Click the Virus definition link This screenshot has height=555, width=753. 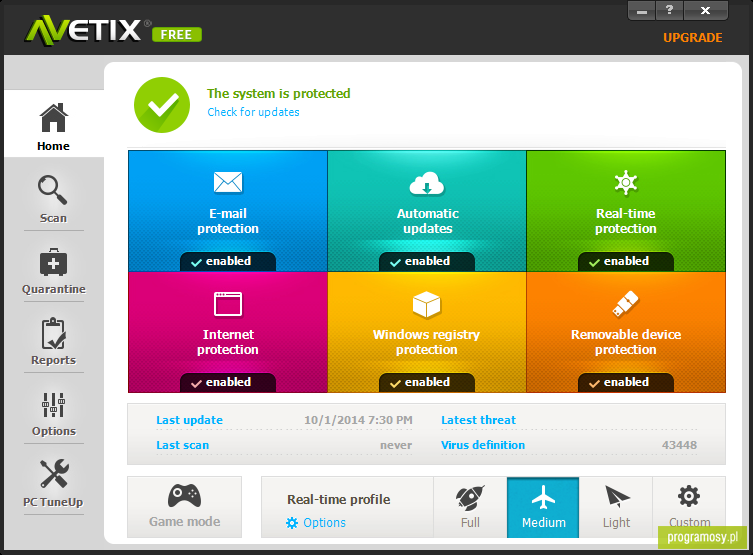point(483,445)
